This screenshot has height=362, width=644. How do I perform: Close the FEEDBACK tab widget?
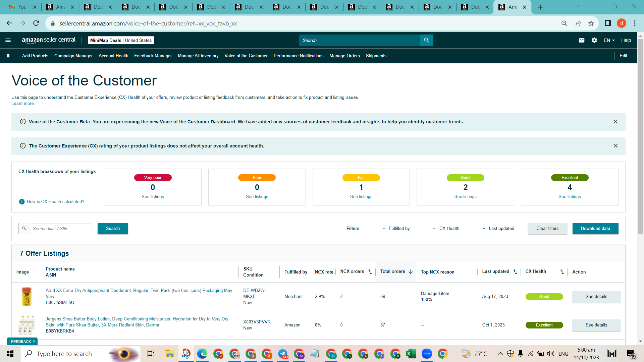click(34, 342)
